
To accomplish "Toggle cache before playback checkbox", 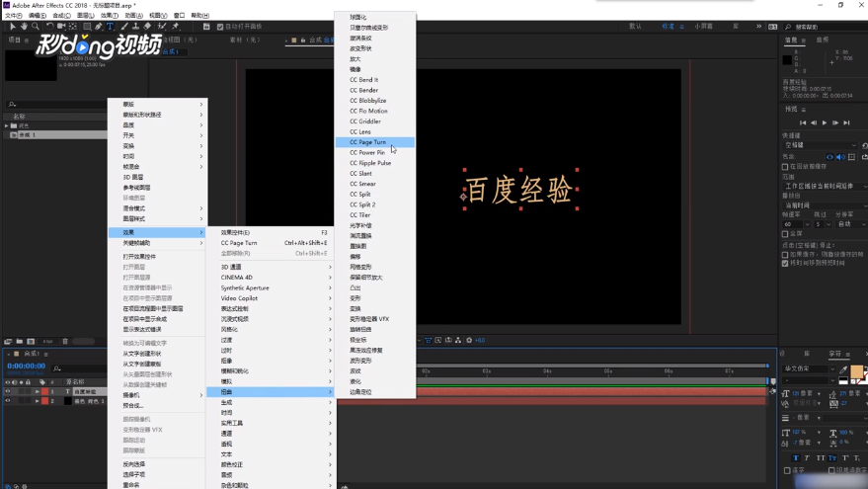I will coord(785,166).
